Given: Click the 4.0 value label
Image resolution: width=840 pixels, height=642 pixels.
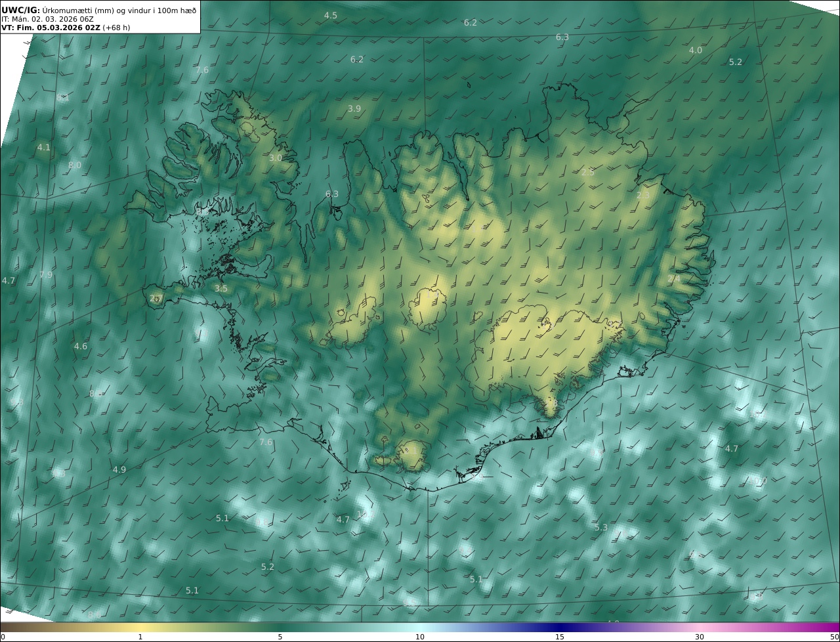Looking at the screenshot, I should [x=695, y=50].
